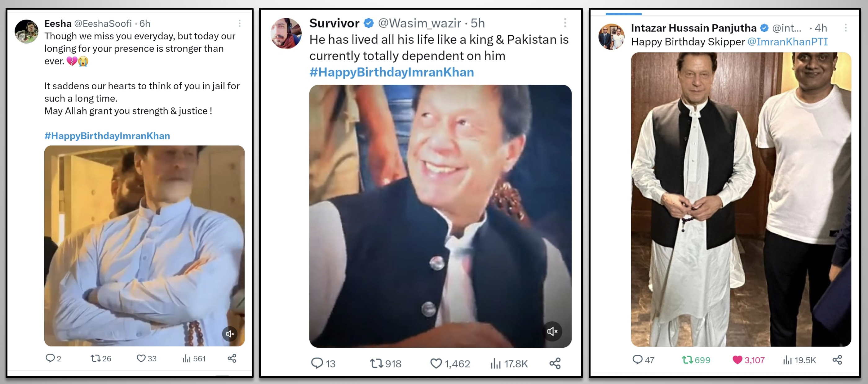The height and width of the screenshot is (384, 868).
Task: Open more options on Intazar Hussain's tweet
Action: 845,28
